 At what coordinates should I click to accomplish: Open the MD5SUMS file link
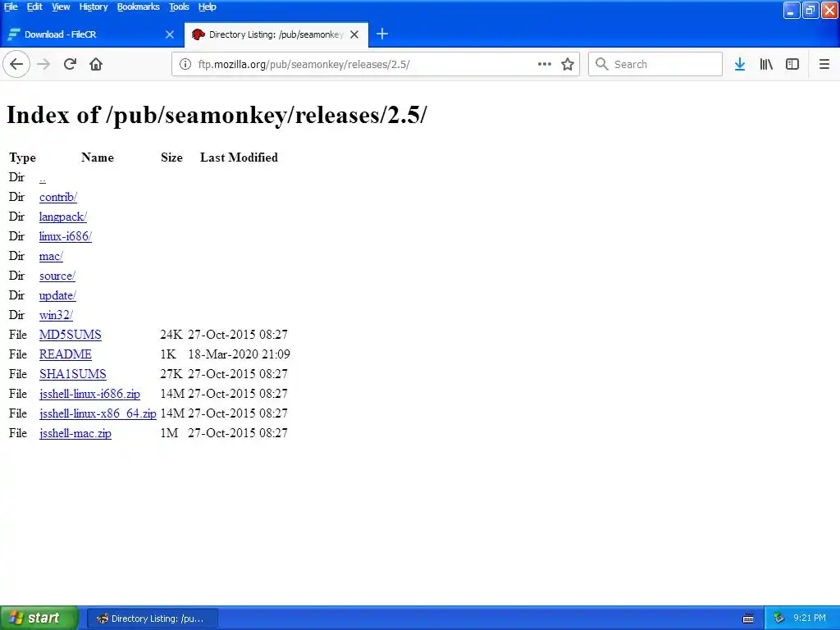pyautogui.click(x=71, y=335)
